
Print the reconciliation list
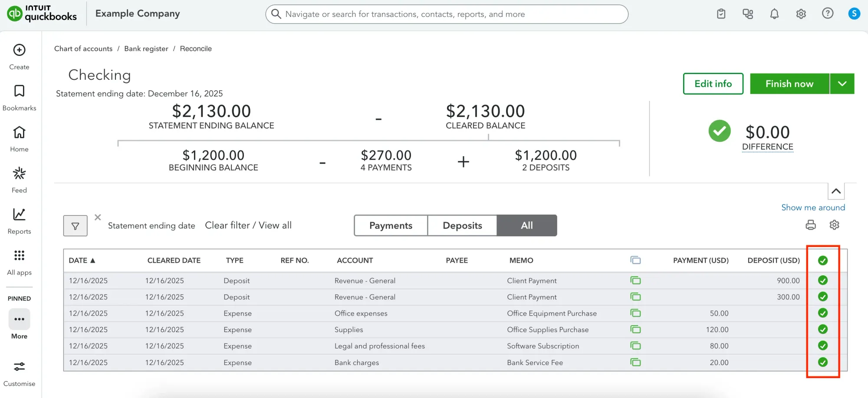[x=810, y=225]
